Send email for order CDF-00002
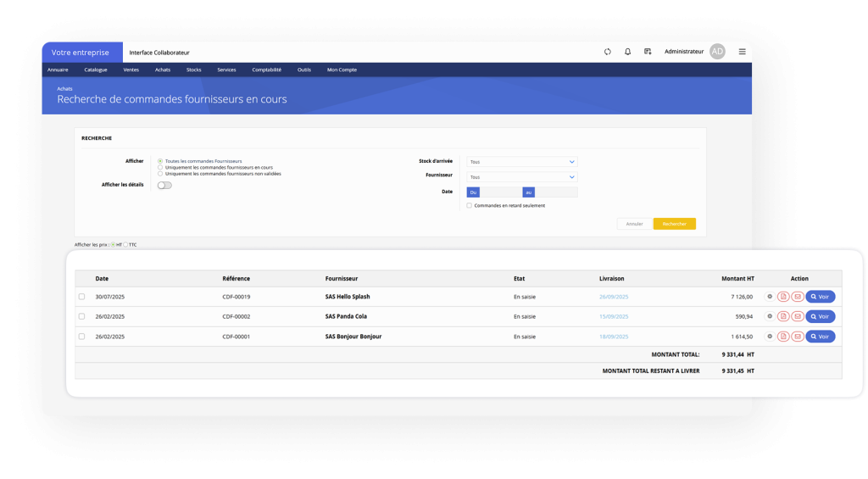This screenshot has width=868, height=479. click(x=797, y=316)
